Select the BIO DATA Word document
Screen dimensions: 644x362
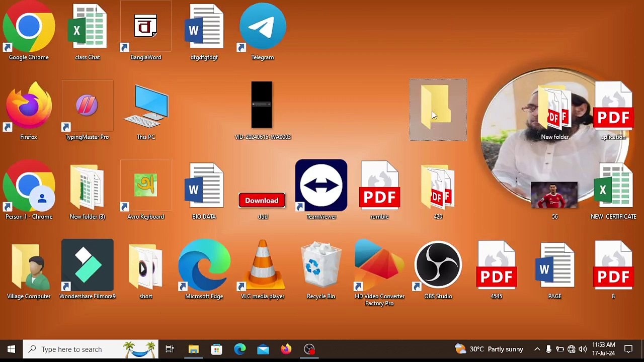point(204,191)
